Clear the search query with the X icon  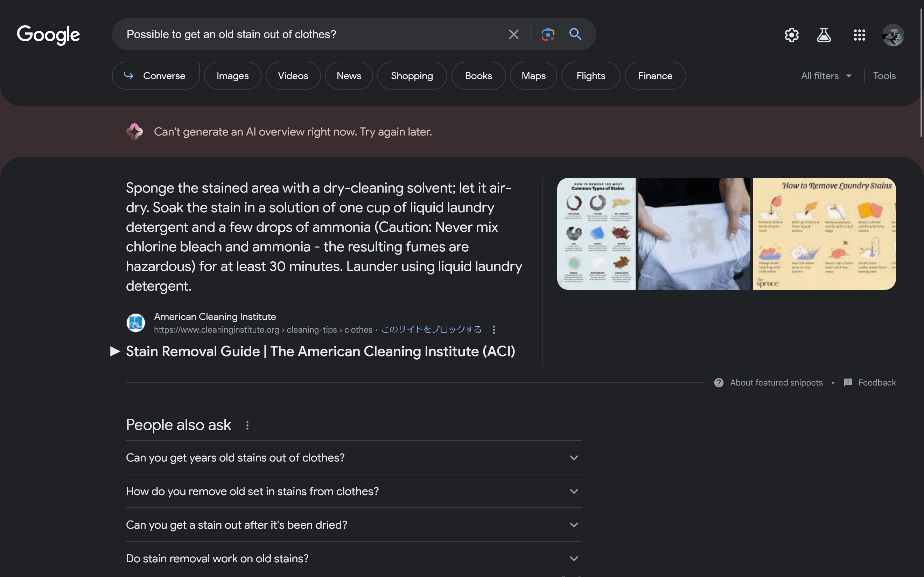[513, 34]
